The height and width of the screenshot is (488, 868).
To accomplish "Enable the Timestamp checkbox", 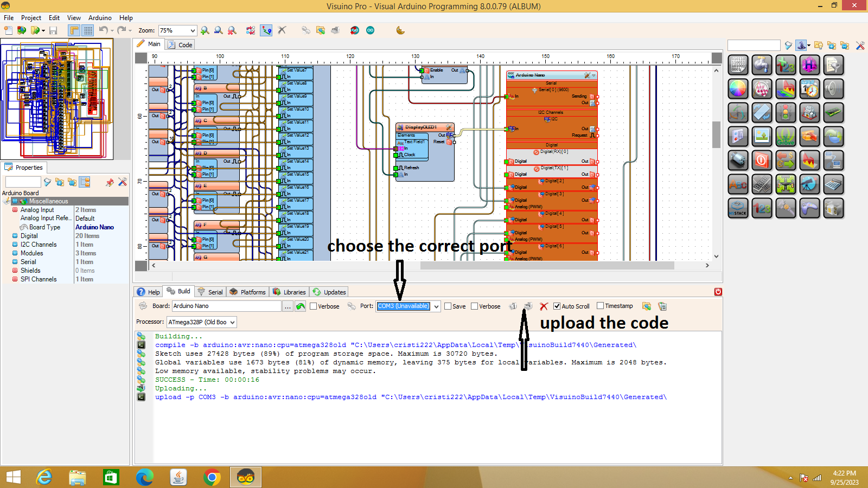I will (600, 306).
